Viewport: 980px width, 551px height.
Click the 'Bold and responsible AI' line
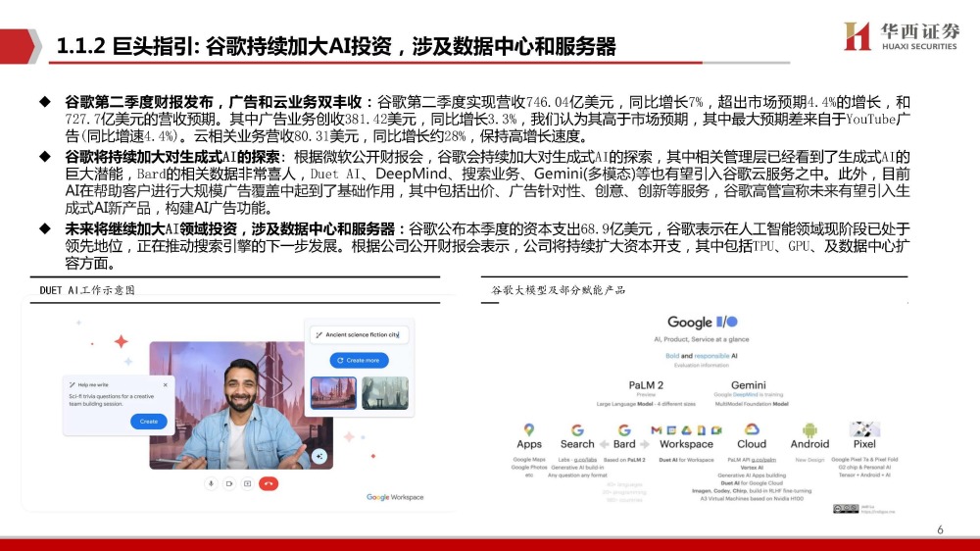coord(702,356)
